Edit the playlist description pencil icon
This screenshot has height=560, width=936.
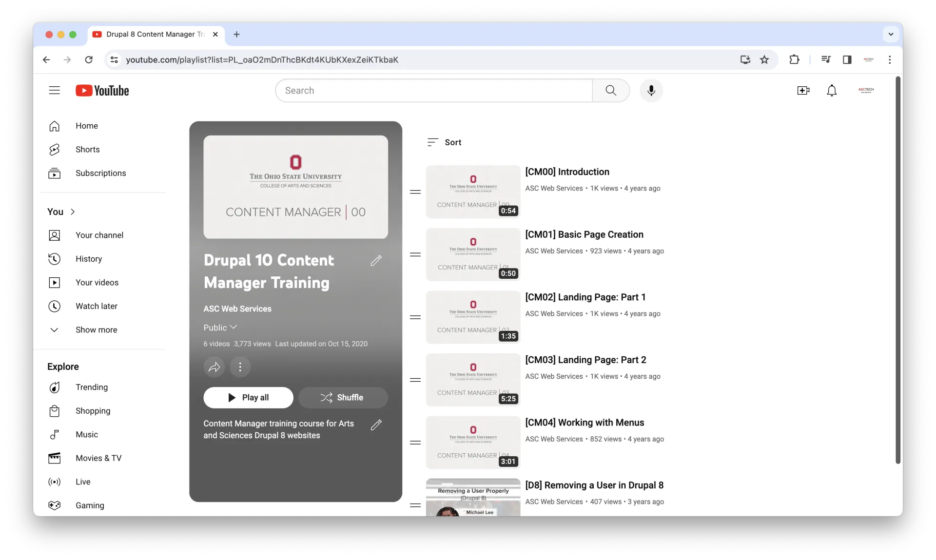(x=376, y=425)
